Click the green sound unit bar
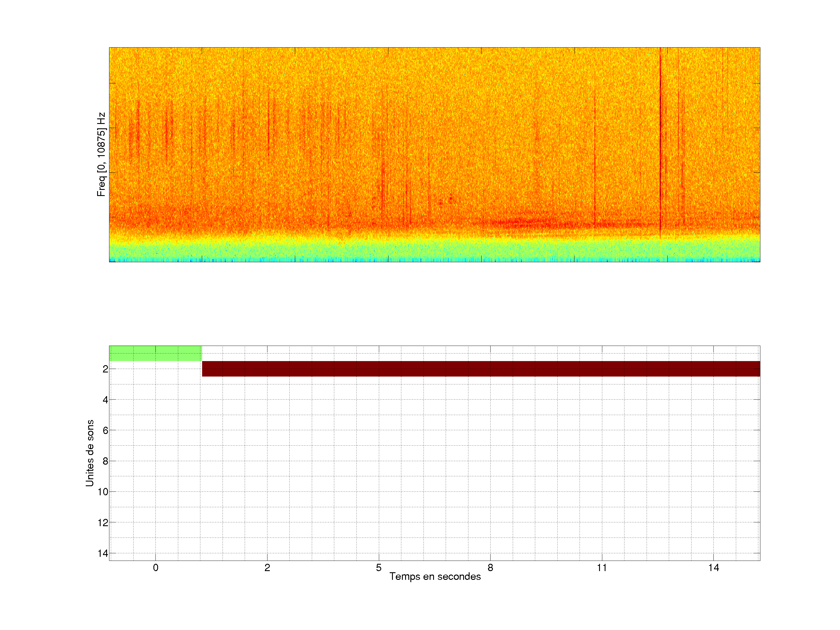 pyautogui.click(x=155, y=353)
